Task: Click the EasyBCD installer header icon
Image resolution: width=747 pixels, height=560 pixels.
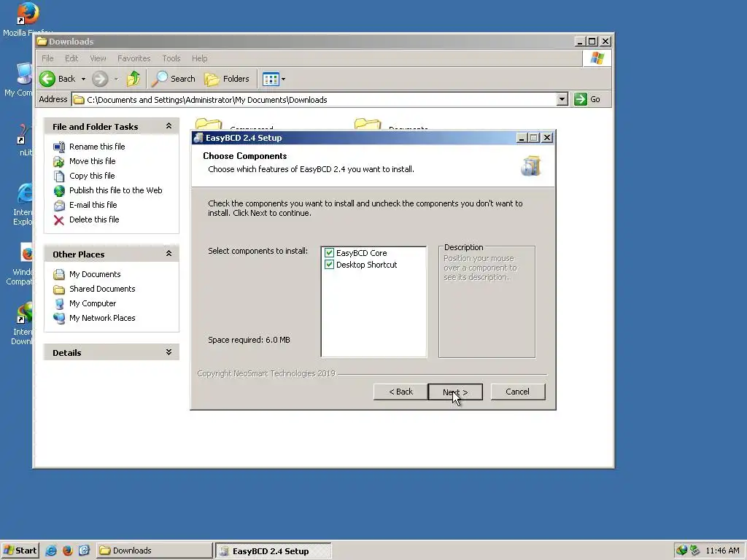Action: point(531,166)
